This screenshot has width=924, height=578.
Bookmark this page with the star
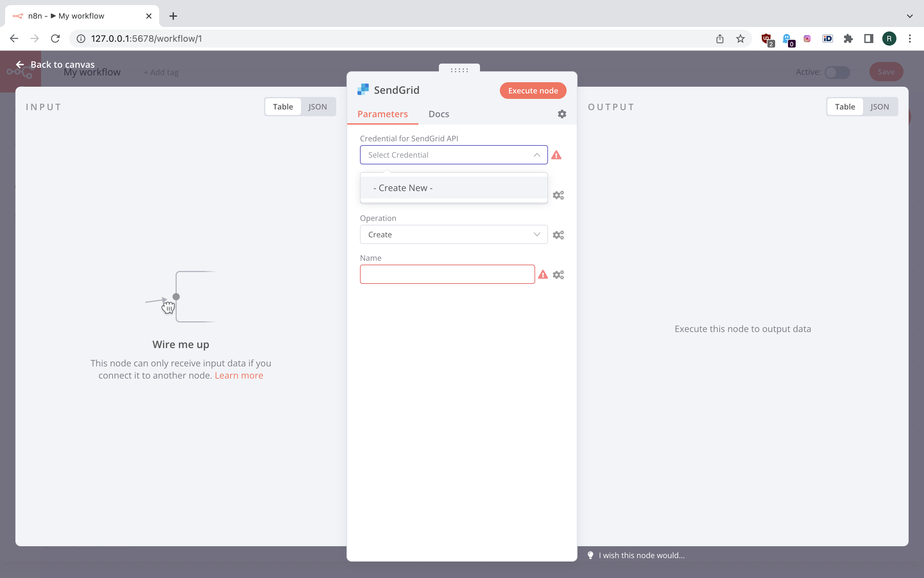click(x=740, y=39)
